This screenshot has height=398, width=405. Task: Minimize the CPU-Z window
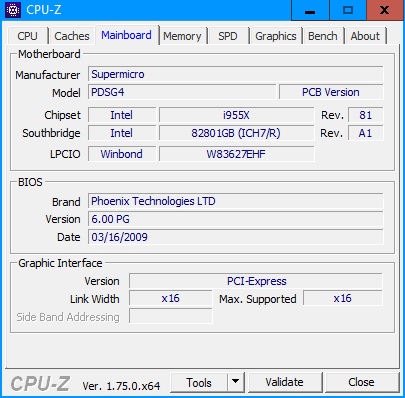click(x=310, y=10)
